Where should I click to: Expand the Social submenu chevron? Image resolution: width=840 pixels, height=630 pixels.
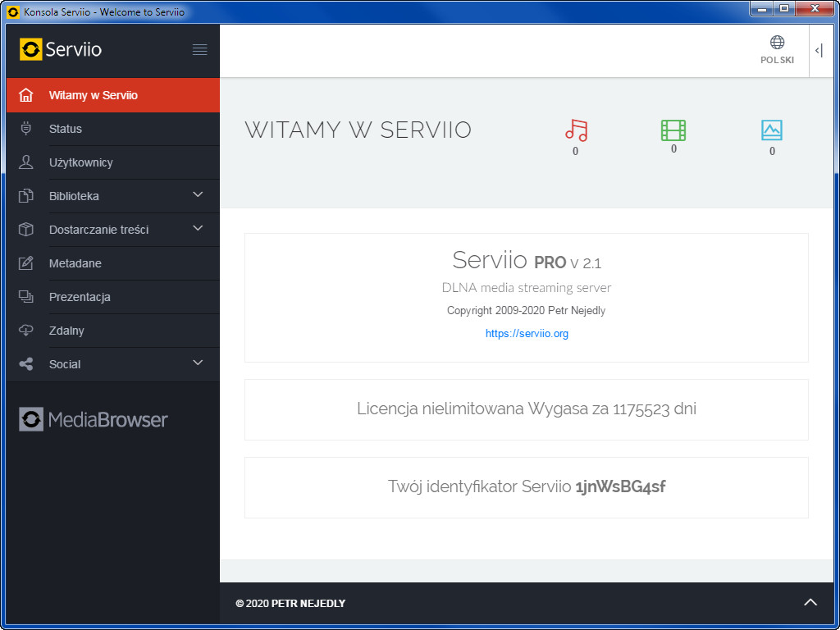(x=198, y=363)
